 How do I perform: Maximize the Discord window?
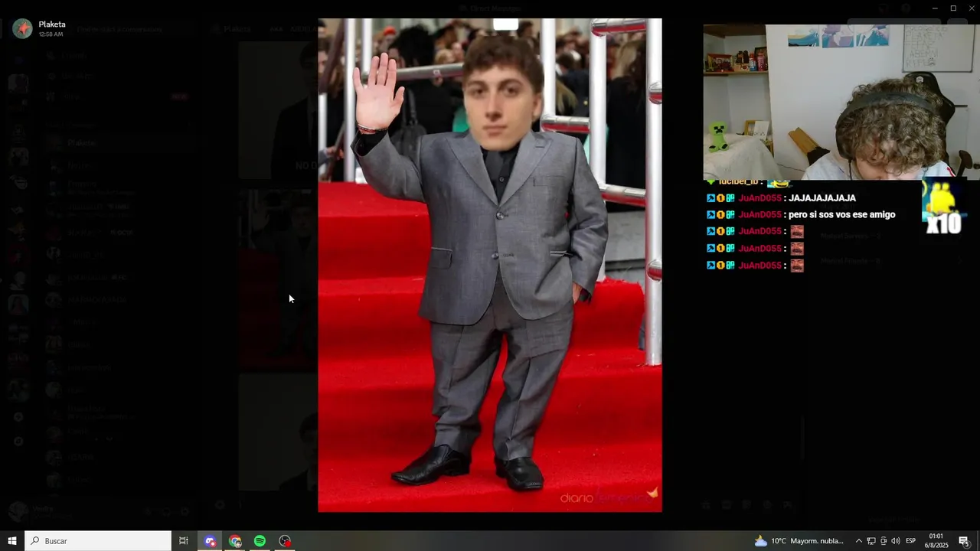pyautogui.click(x=953, y=8)
